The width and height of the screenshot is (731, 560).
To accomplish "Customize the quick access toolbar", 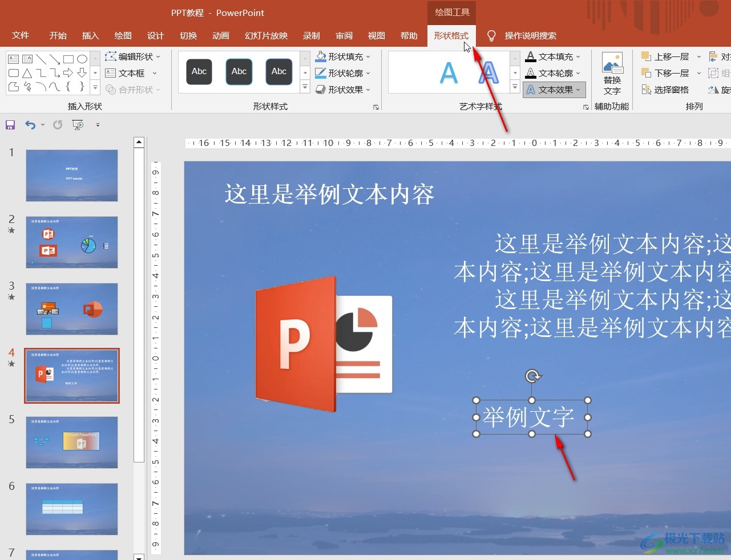I will (98, 125).
